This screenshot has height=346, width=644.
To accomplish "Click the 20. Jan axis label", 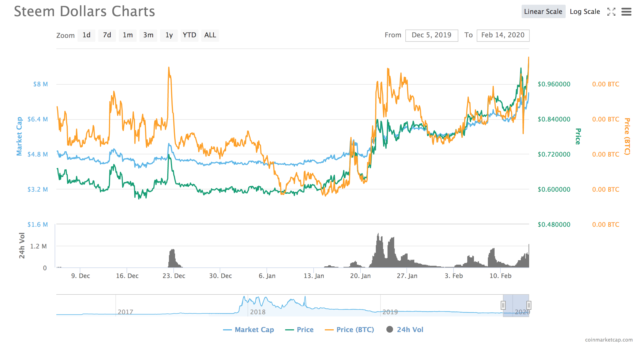I will pos(360,276).
